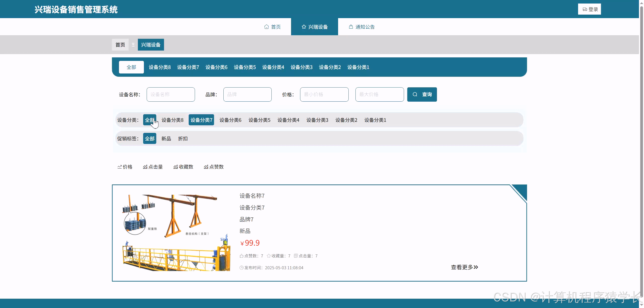Click the login button in header

(589, 9)
